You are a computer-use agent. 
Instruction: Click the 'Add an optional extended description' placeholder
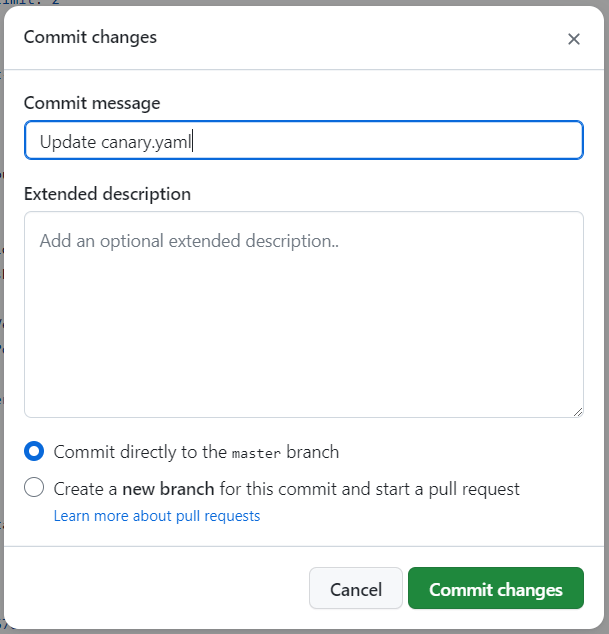[189, 241]
